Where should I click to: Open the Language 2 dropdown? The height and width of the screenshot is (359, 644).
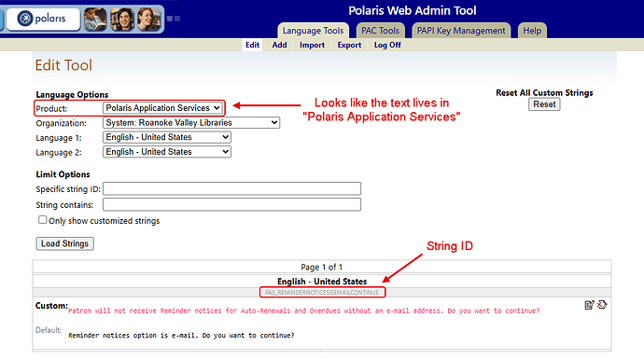[x=167, y=152]
